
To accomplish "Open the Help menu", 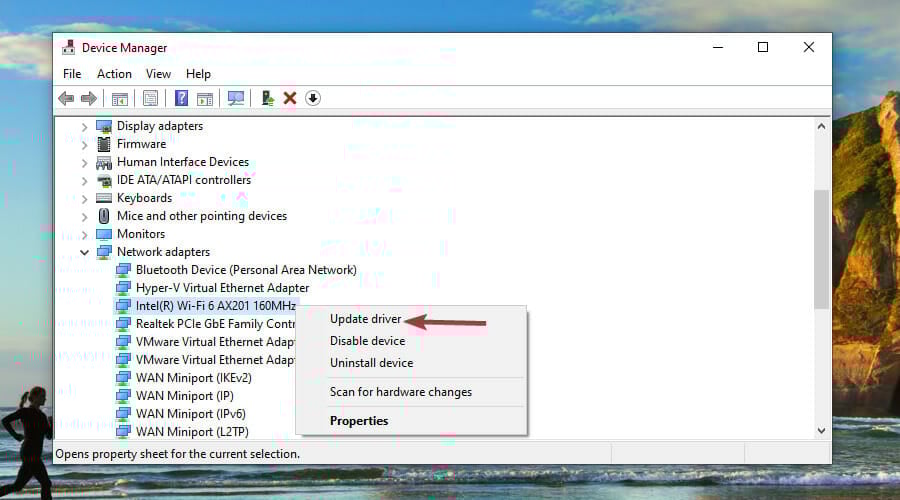I will (198, 74).
